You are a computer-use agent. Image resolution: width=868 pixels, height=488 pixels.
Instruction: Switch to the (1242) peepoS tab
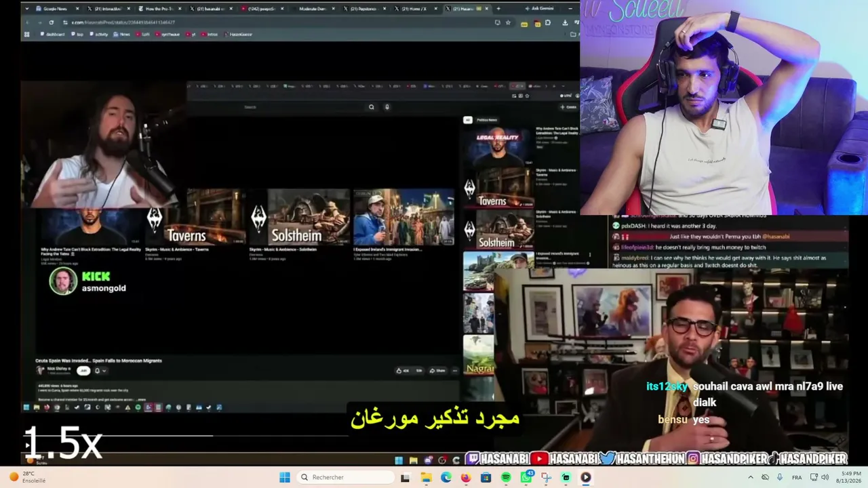pos(262,9)
